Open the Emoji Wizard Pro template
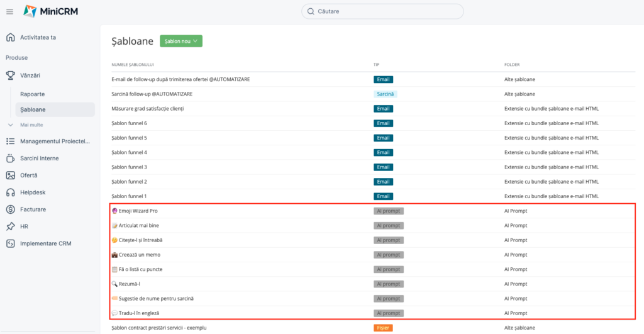The width and height of the screenshot is (644, 334). coord(138,211)
